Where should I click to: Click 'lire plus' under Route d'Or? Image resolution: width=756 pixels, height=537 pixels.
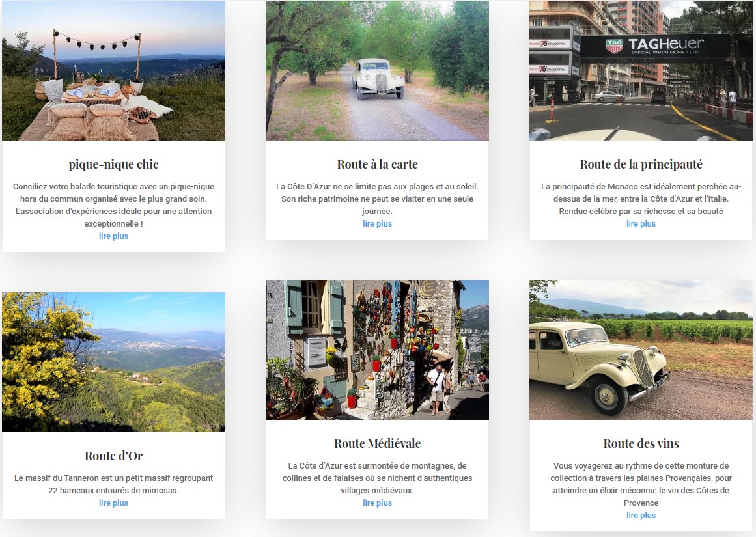pos(114,503)
